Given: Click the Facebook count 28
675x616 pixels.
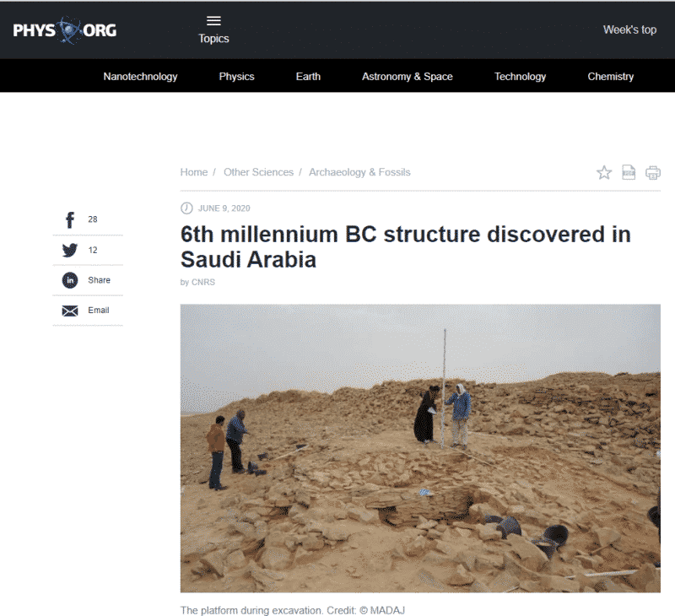Looking at the screenshot, I should coord(93,219).
